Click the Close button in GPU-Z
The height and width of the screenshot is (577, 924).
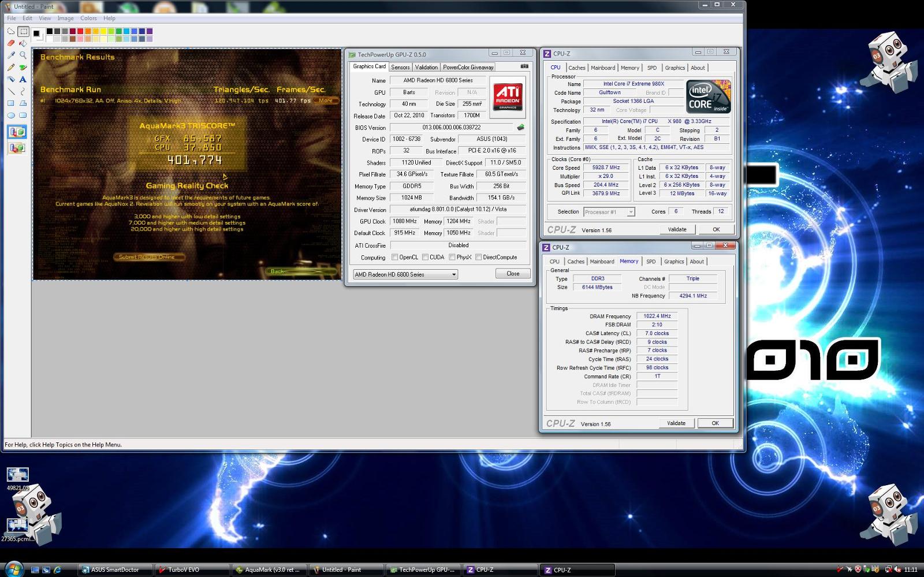coord(513,274)
